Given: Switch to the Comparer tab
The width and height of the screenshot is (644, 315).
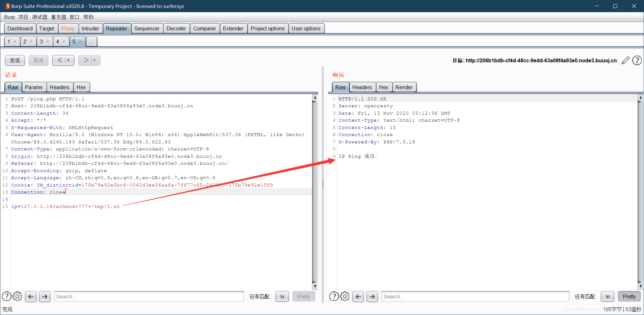Looking at the screenshot, I should coord(204,28).
